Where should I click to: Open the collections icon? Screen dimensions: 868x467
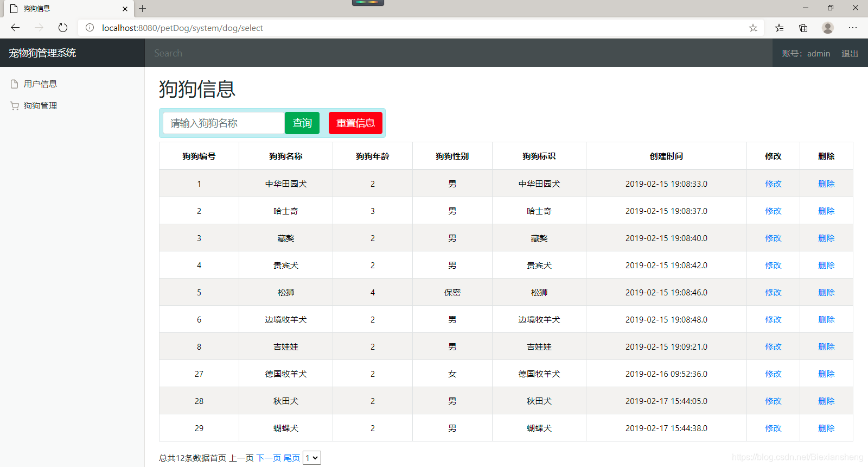803,28
